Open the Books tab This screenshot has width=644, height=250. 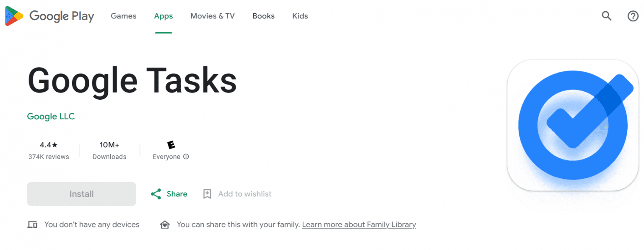tap(263, 16)
